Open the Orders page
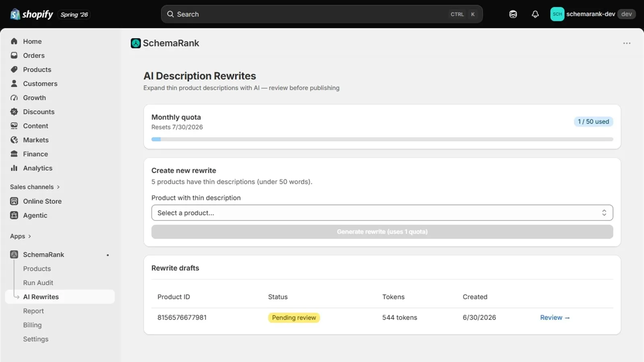This screenshot has height=362, width=644. point(34,55)
